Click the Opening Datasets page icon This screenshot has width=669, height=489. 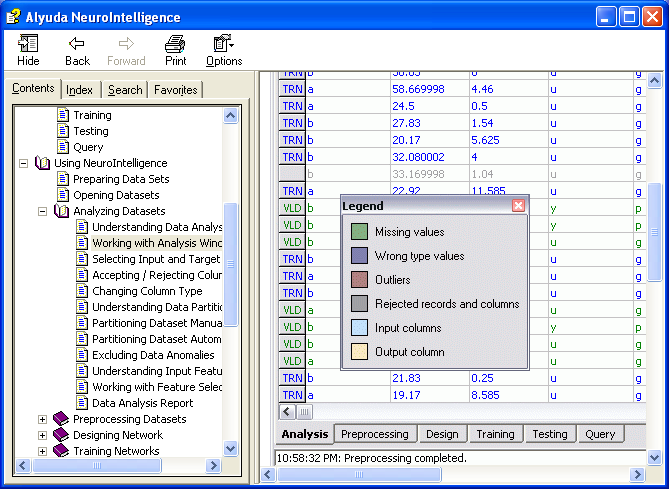pos(63,195)
